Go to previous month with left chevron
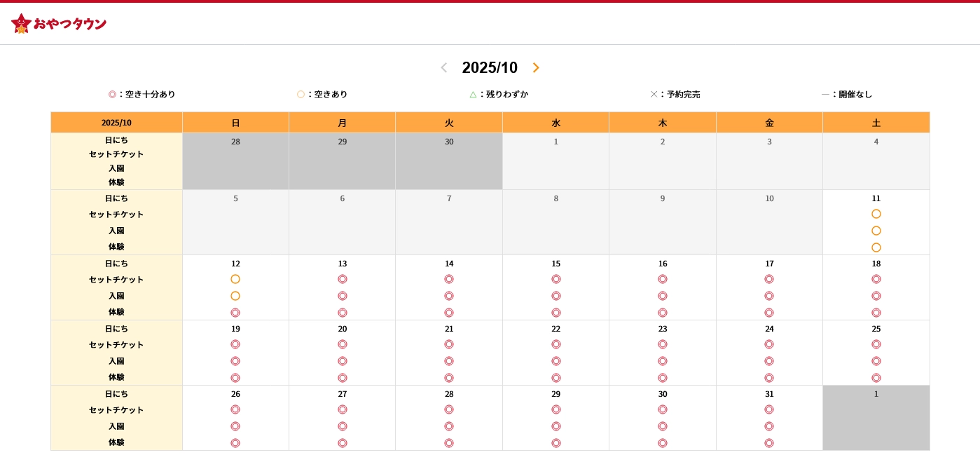This screenshot has height=462, width=980. pyautogui.click(x=443, y=68)
